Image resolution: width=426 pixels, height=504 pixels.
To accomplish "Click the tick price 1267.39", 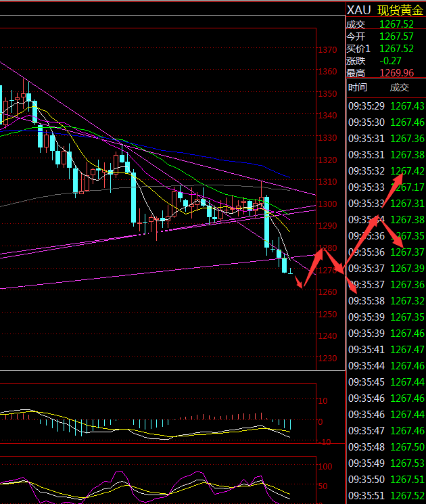I will (407, 269).
